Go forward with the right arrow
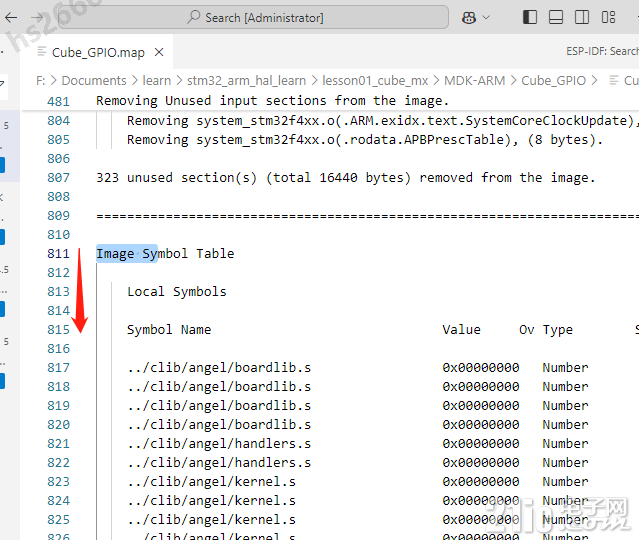The width and height of the screenshot is (639, 540). [x=37, y=18]
